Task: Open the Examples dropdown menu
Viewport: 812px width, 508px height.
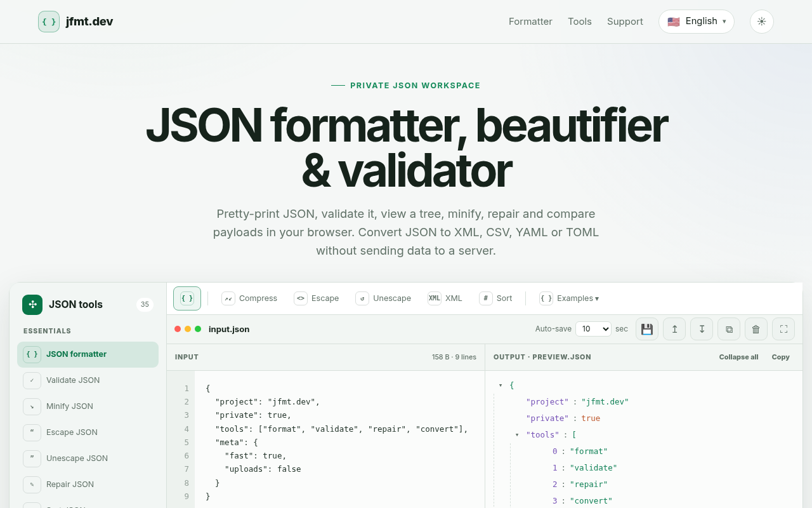Action: click(x=569, y=298)
